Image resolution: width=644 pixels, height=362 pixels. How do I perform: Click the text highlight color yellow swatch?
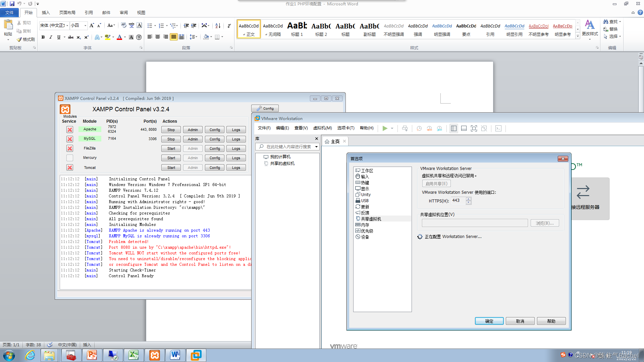click(108, 37)
